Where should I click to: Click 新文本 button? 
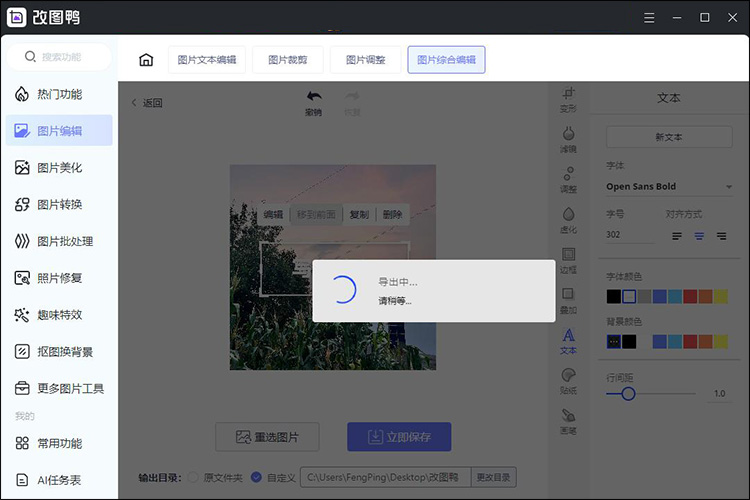[x=669, y=137]
